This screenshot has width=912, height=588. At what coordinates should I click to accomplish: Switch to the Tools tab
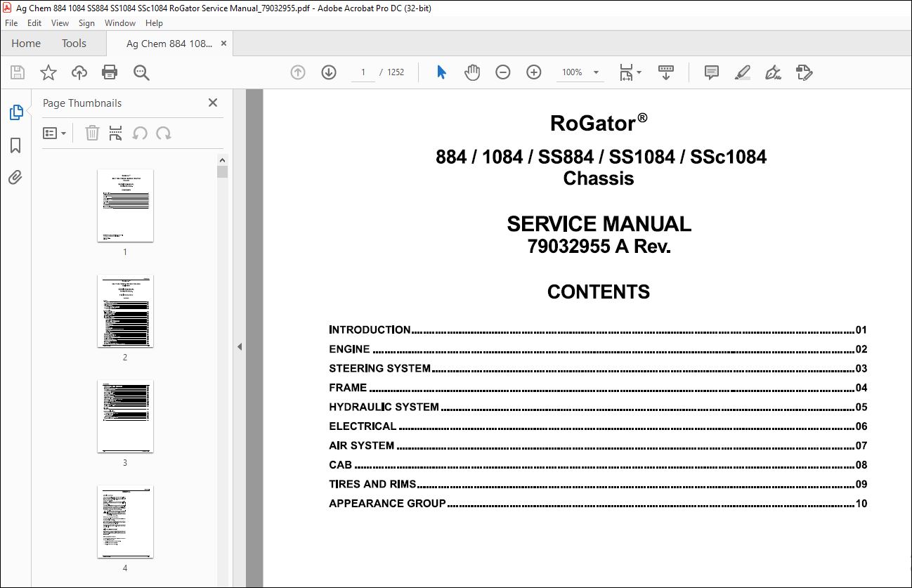click(x=74, y=44)
